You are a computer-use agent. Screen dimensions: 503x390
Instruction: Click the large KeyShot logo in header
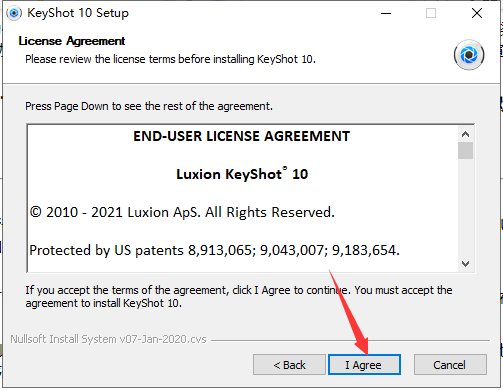(x=469, y=55)
